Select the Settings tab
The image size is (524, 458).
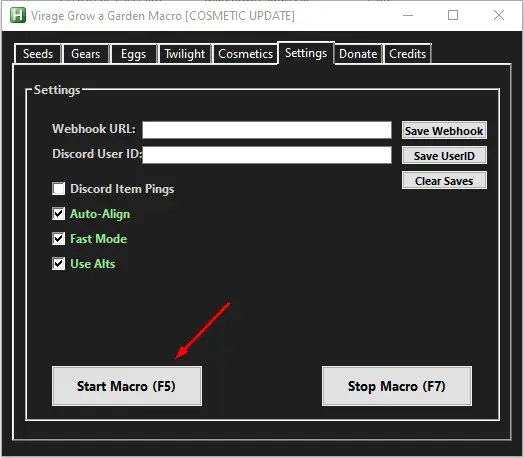point(306,53)
